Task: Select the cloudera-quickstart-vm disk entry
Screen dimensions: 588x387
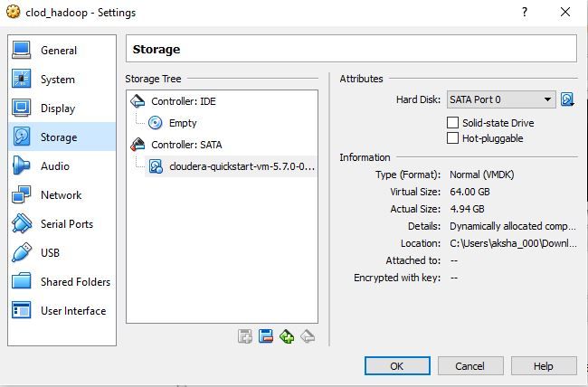Action: [x=241, y=166]
